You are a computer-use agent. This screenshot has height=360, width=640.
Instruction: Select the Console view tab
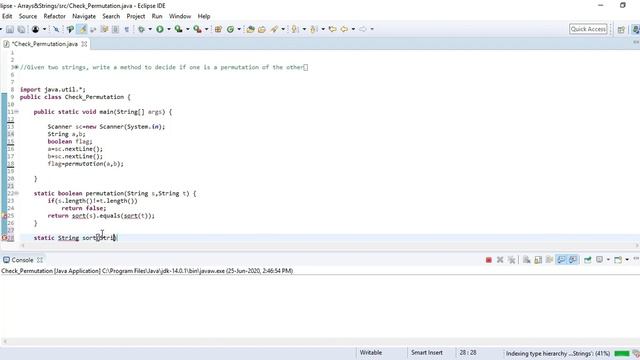click(x=22, y=260)
